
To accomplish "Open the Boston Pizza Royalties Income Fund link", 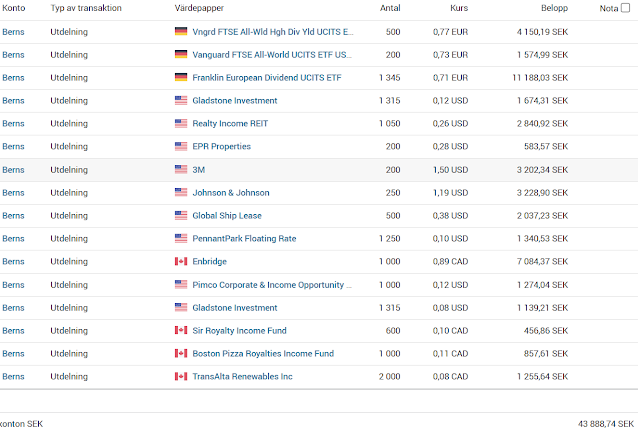I will (x=263, y=354).
